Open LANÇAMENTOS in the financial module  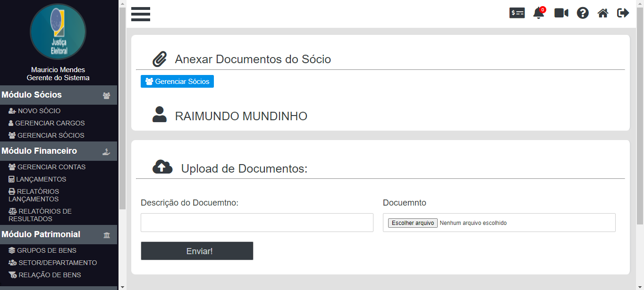pos(42,179)
